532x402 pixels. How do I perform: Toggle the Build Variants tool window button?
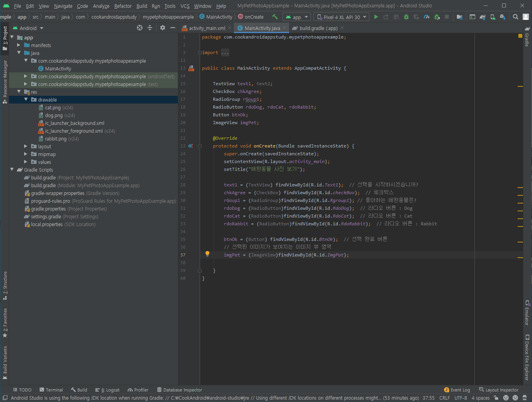coord(5,362)
